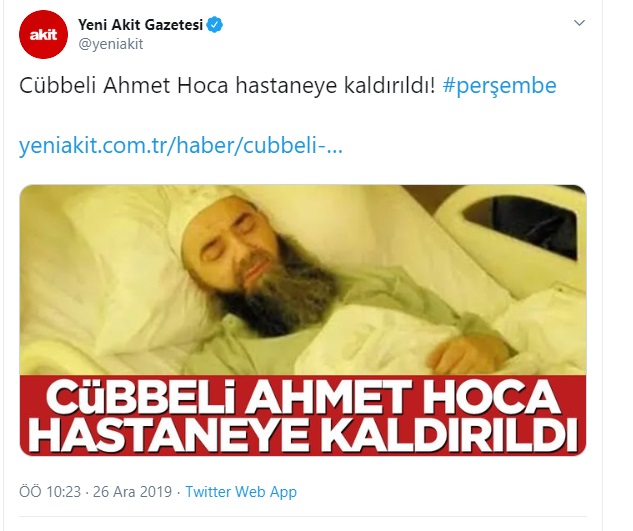Click the red CÜBBELİ AHMET HOCA headline banner
This screenshot has height=531, width=633.
pyautogui.click(x=303, y=416)
